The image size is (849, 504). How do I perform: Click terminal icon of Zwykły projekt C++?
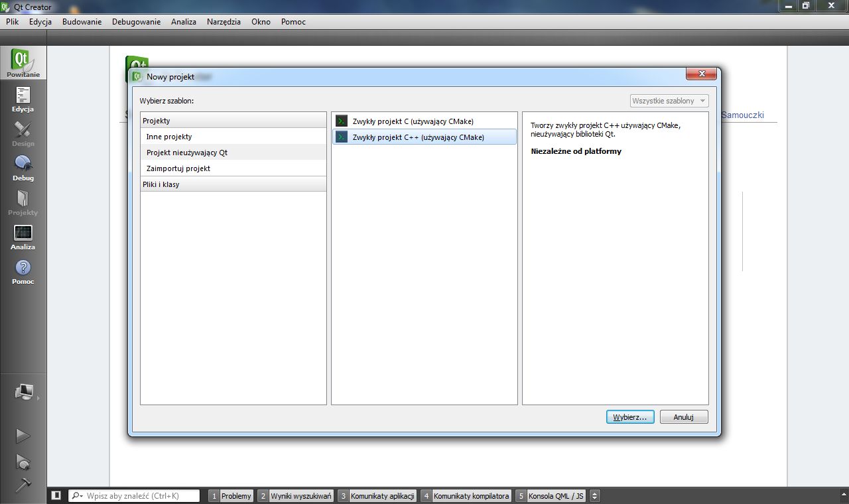pos(342,137)
